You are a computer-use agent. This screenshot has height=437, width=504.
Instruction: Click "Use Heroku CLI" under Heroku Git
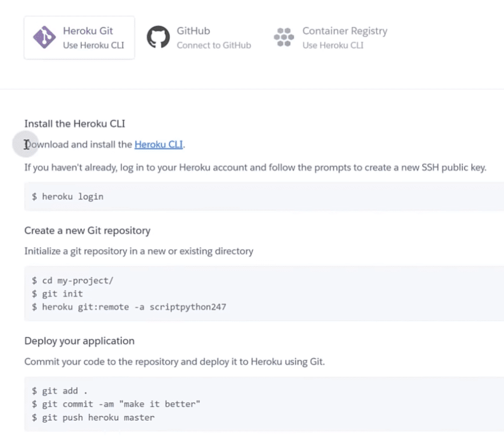tap(93, 45)
